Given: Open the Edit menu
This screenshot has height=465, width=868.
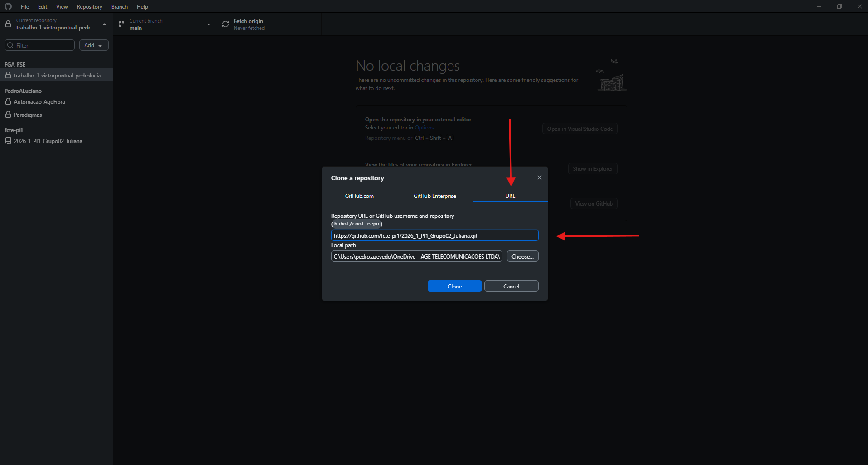Looking at the screenshot, I should (43, 7).
